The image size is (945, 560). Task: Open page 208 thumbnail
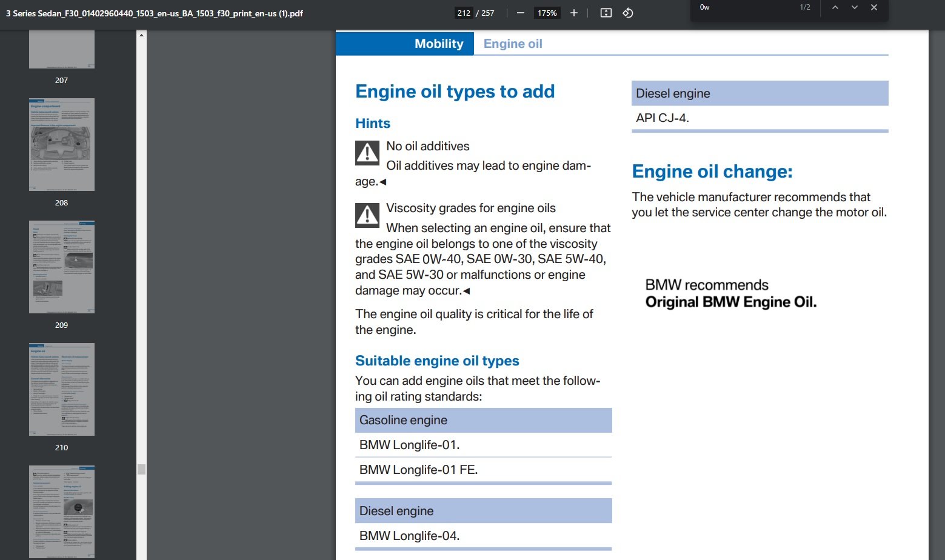[62, 144]
